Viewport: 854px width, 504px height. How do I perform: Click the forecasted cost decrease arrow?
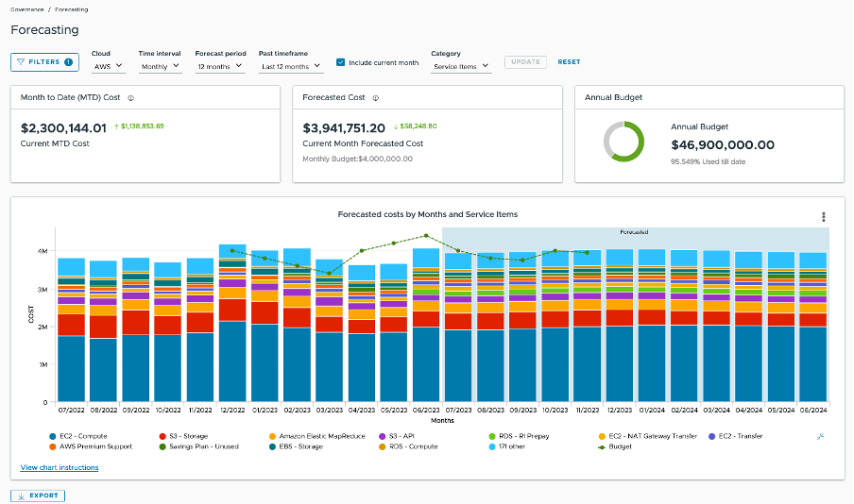(396, 126)
